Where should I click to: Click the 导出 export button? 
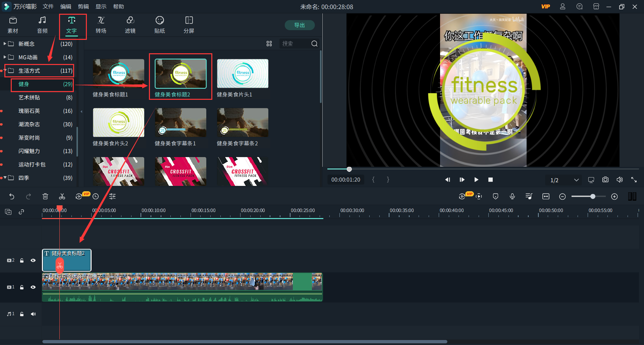pyautogui.click(x=300, y=25)
